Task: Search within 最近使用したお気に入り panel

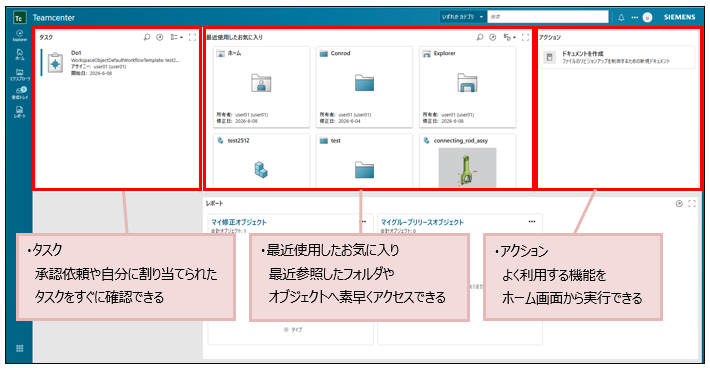Action: [480, 38]
